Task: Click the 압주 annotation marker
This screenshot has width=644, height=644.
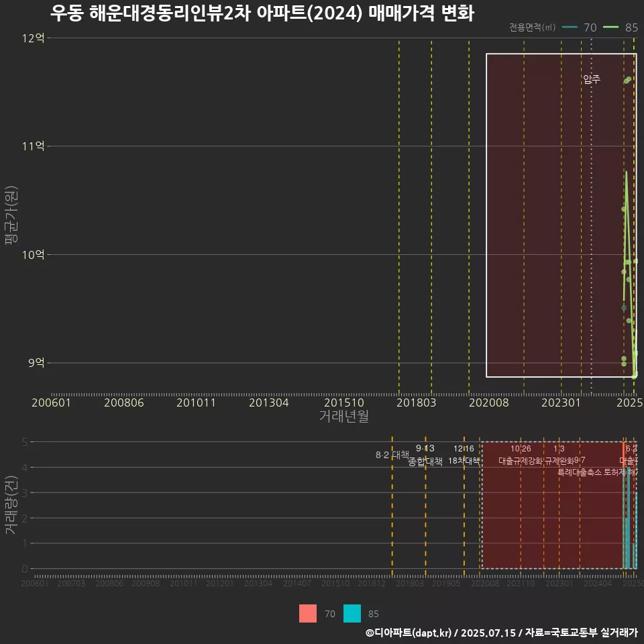Action: 590,78
